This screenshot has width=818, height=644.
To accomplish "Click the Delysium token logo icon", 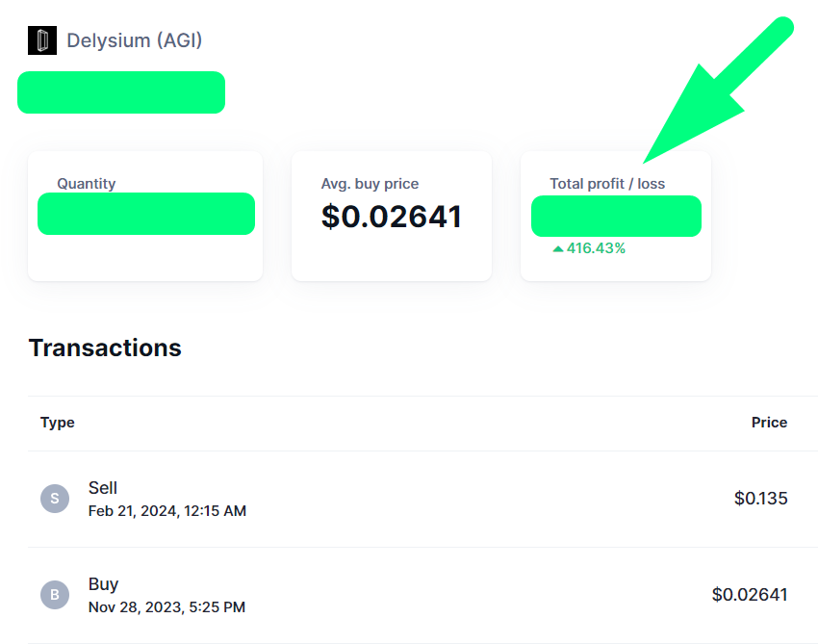I will pos(41,40).
